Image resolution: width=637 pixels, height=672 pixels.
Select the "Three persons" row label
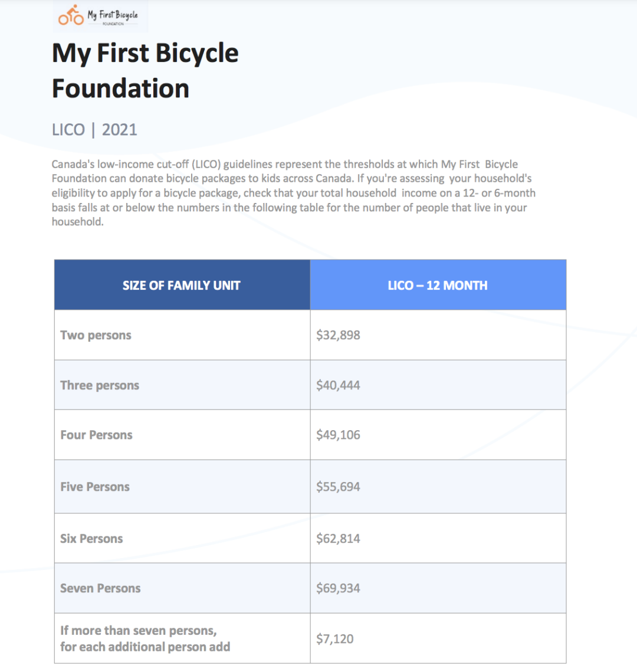point(100,385)
